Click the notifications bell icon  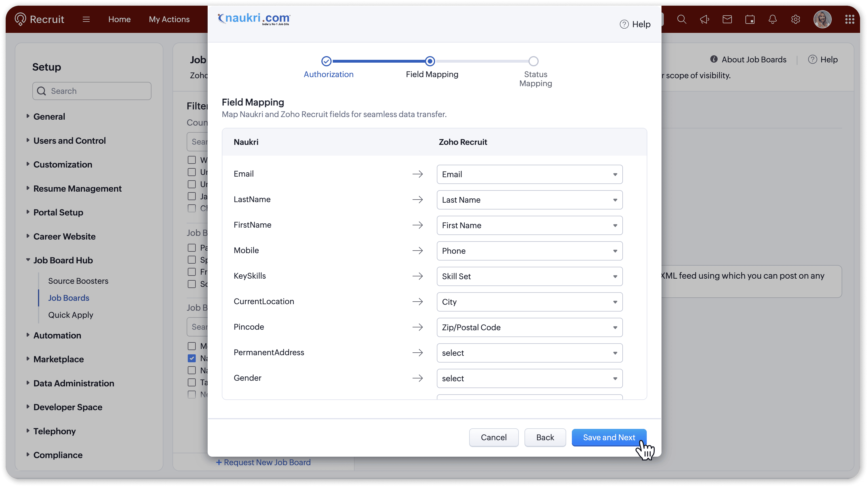(773, 20)
